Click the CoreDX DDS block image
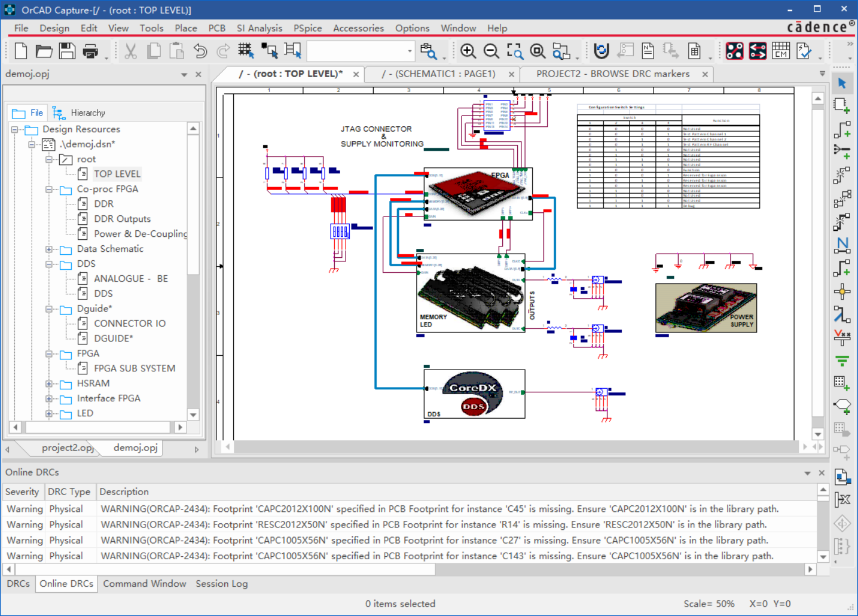Screen dimensions: 858x616 tap(474, 394)
